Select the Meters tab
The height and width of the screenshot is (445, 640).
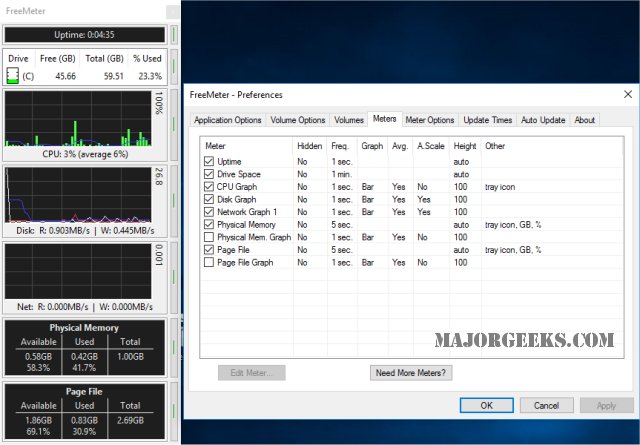(x=384, y=119)
